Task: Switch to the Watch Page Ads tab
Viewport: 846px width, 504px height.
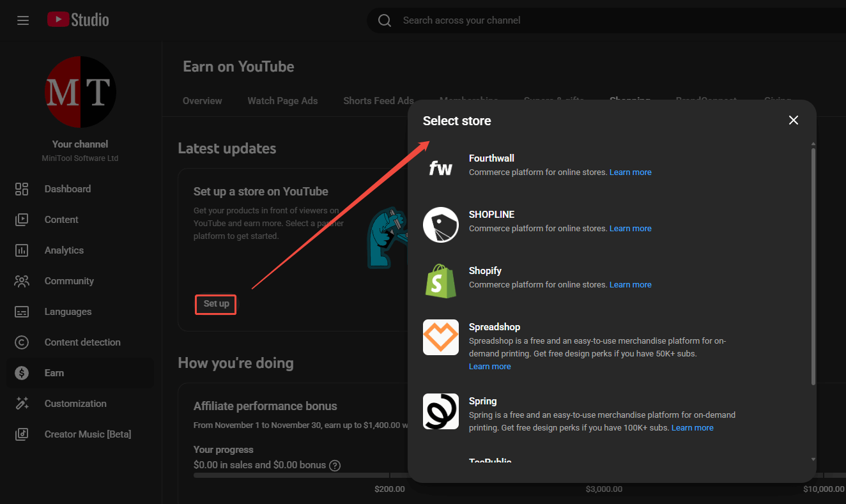Action: pyautogui.click(x=282, y=100)
